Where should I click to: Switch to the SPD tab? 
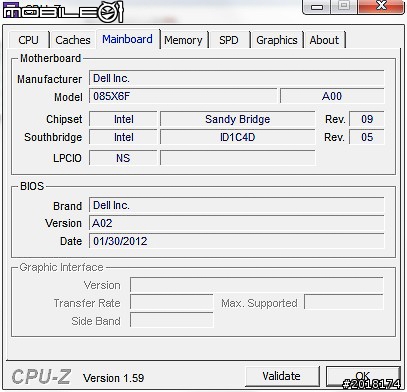point(229,40)
